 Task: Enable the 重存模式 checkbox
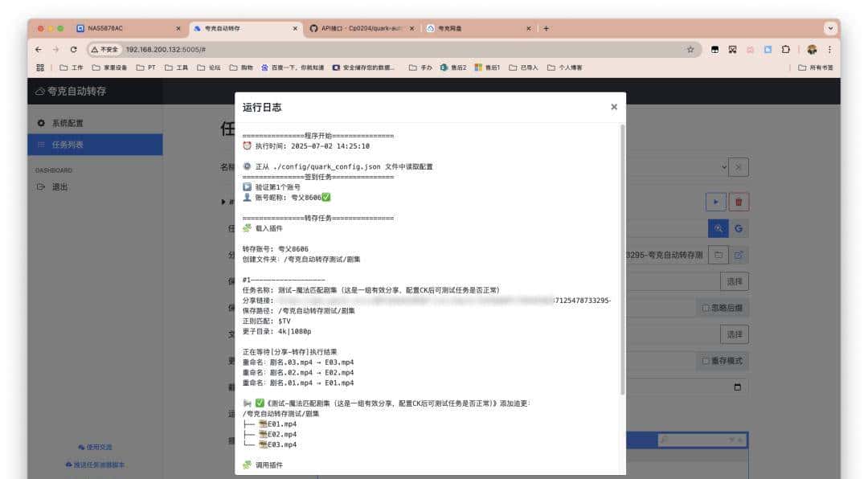[x=706, y=361]
